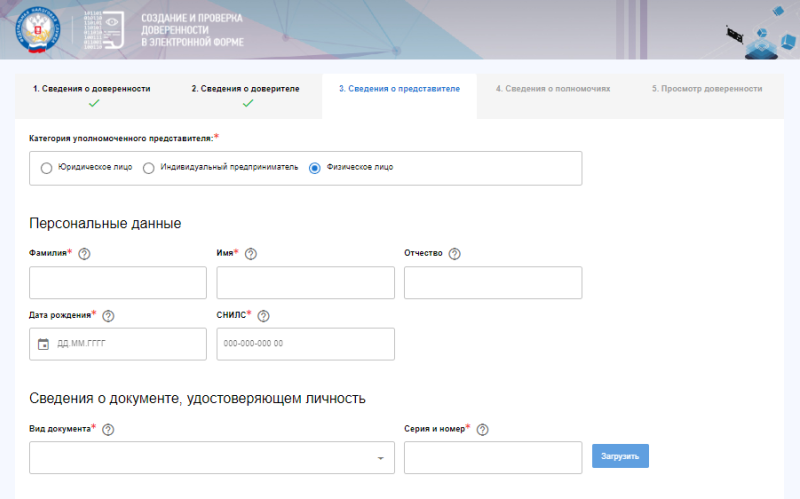The image size is (800, 499).
Task: Open help icon beside СНИЛС label
Action: [263, 316]
